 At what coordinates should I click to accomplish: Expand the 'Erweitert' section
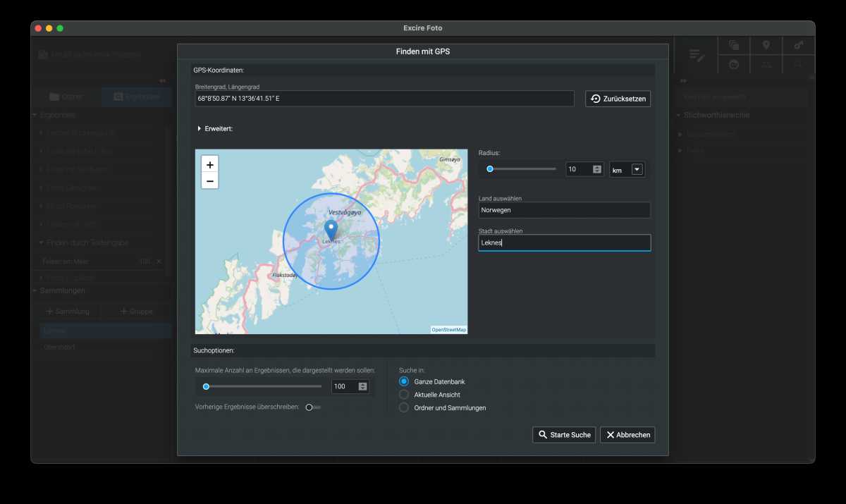(200, 129)
